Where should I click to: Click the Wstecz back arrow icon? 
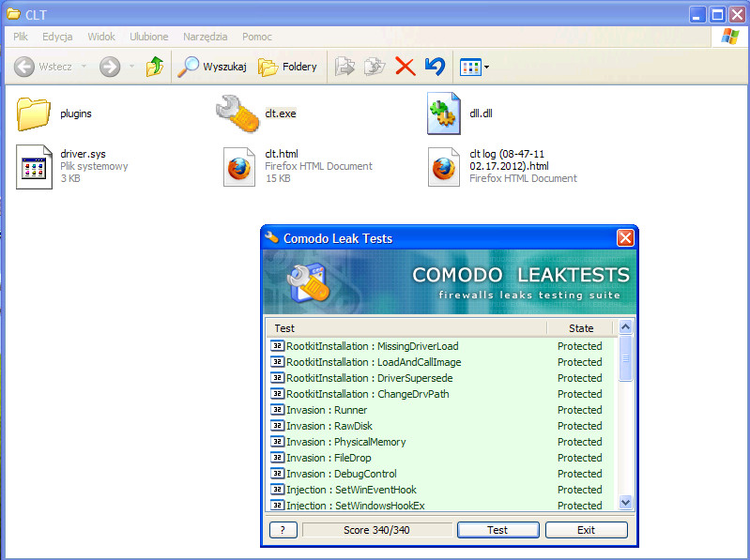(x=23, y=67)
